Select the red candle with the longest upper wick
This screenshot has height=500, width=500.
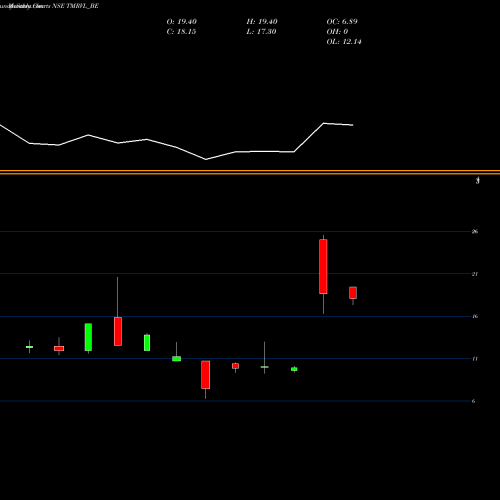(118, 331)
